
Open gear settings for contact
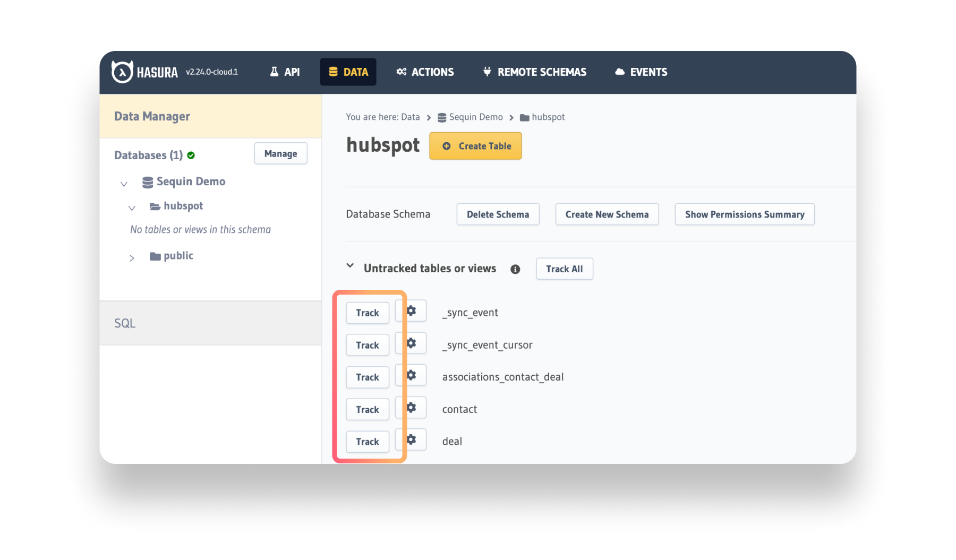tap(411, 408)
